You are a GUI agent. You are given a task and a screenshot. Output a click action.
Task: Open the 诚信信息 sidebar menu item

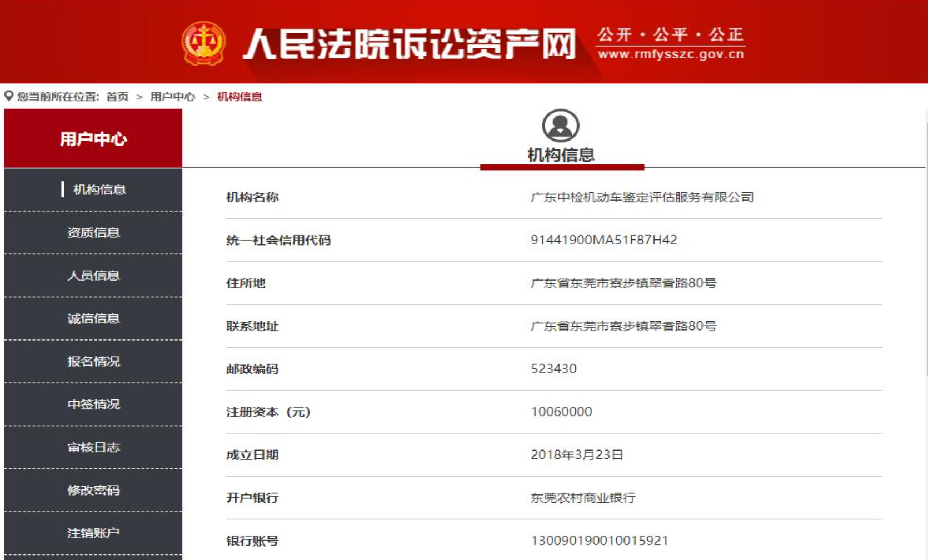pyautogui.click(x=93, y=318)
